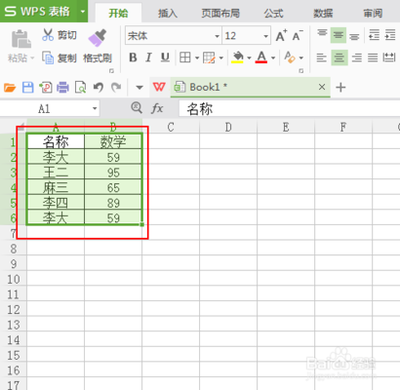400x390 pixels.
Task: Toggle center horizontal alignment
Action: click(x=339, y=58)
